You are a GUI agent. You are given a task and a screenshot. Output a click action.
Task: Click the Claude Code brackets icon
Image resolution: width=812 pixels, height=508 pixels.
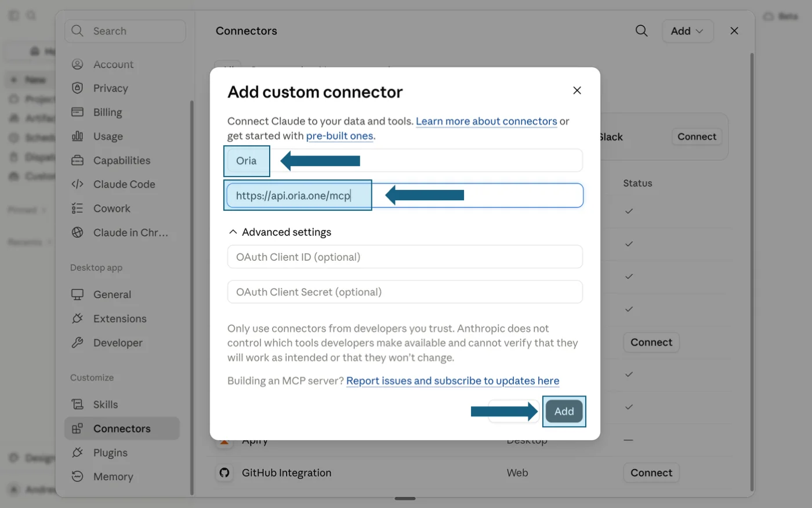pyautogui.click(x=77, y=184)
